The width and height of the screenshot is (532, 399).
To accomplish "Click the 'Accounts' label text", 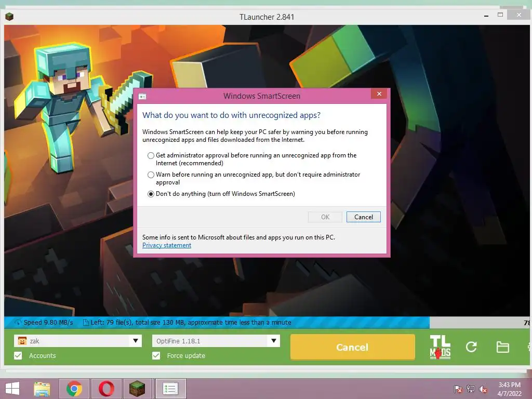I will [43, 355].
